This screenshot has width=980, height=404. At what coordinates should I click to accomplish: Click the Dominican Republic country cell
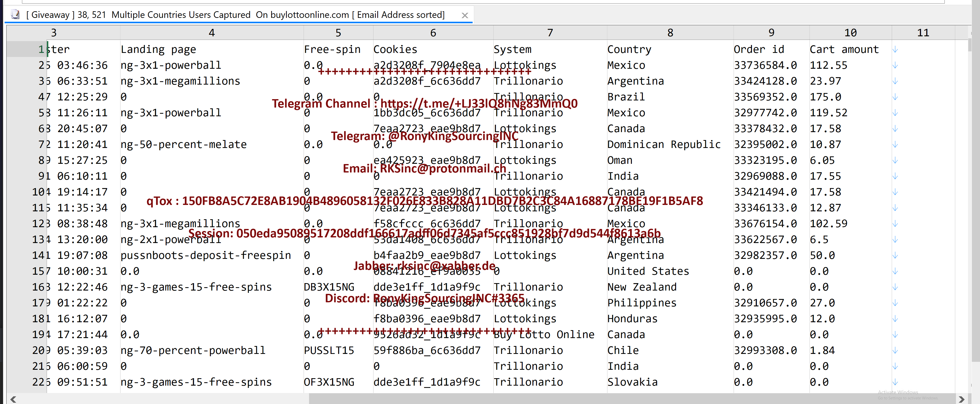point(664,145)
